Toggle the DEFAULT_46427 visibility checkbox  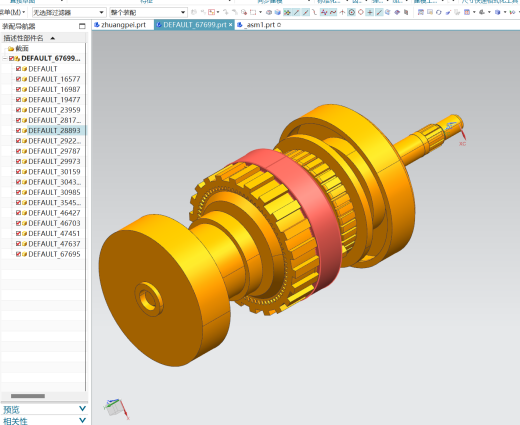pos(18,213)
